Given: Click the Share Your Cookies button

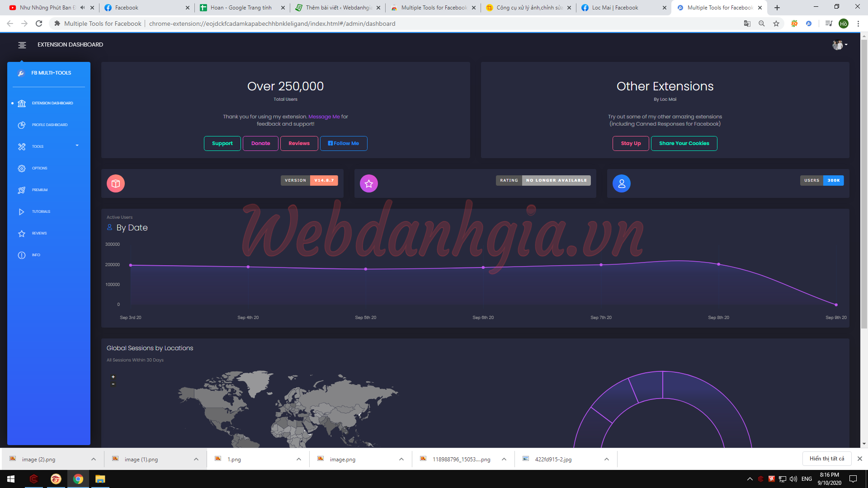Looking at the screenshot, I should click(x=684, y=143).
